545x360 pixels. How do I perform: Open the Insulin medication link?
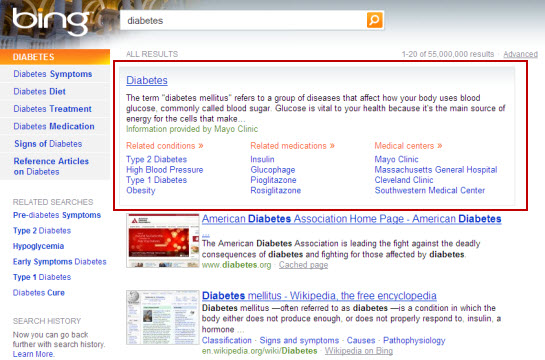[x=262, y=159]
